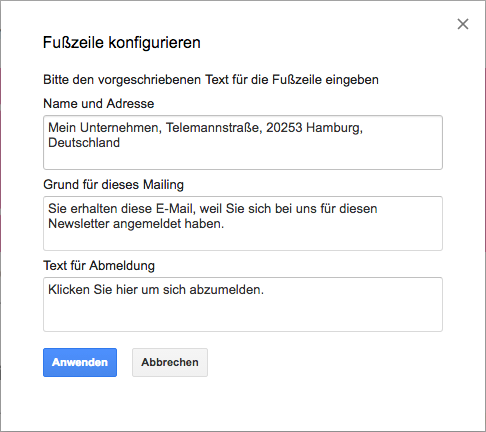
Task: Click the 'Text für Abmeldung' label
Action: [x=99, y=266]
